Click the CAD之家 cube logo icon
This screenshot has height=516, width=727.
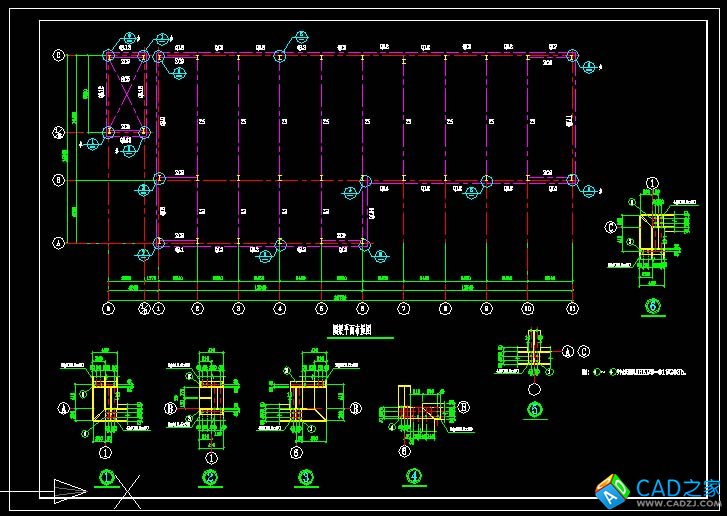click(611, 489)
